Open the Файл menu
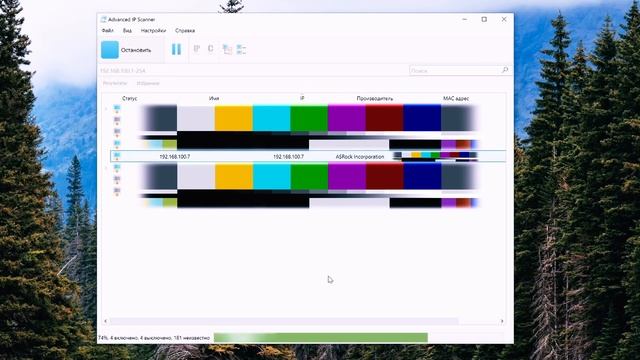This screenshot has height=360, width=640. (107, 31)
